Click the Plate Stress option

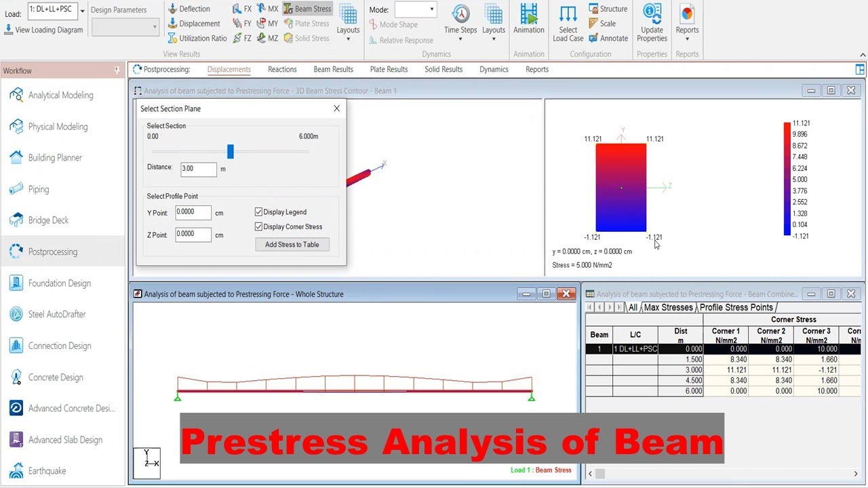pyautogui.click(x=306, y=24)
